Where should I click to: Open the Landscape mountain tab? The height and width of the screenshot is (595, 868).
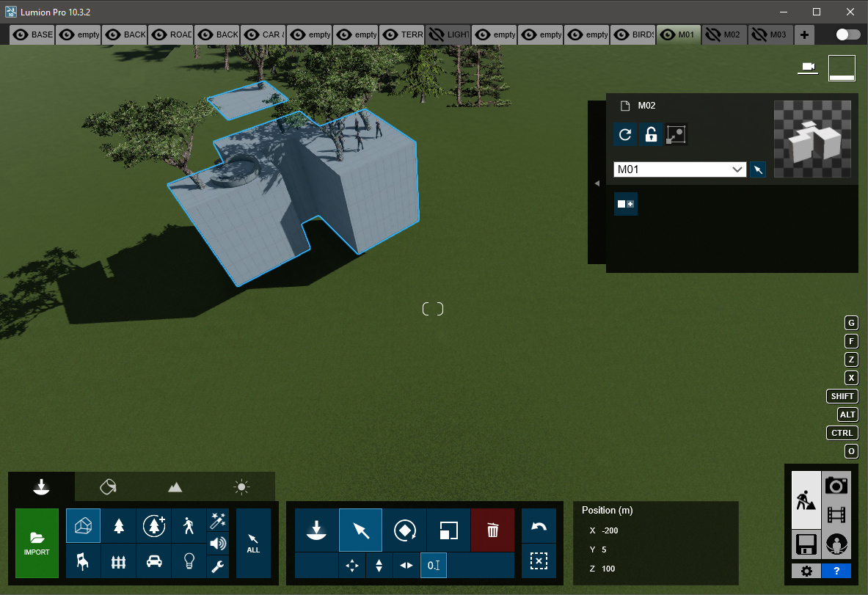175,486
